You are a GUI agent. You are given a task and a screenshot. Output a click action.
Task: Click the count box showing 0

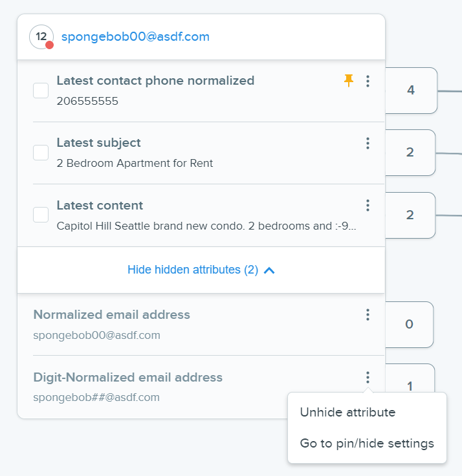click(x=409, y=325)
